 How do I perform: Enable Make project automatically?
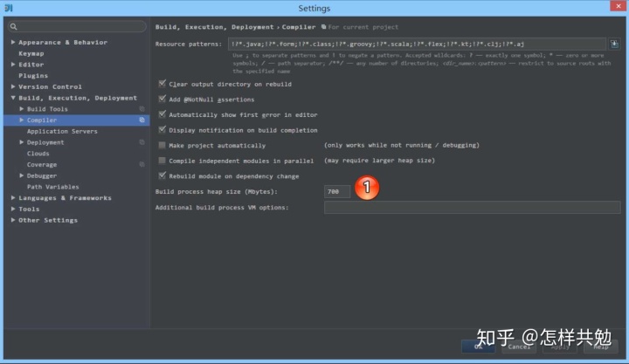tap(162, 145)
